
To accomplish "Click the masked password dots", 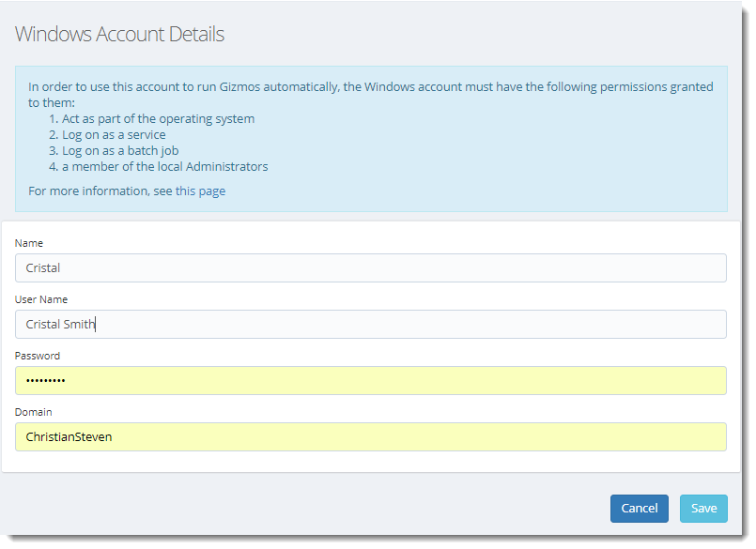I will [x=45, y=381].
